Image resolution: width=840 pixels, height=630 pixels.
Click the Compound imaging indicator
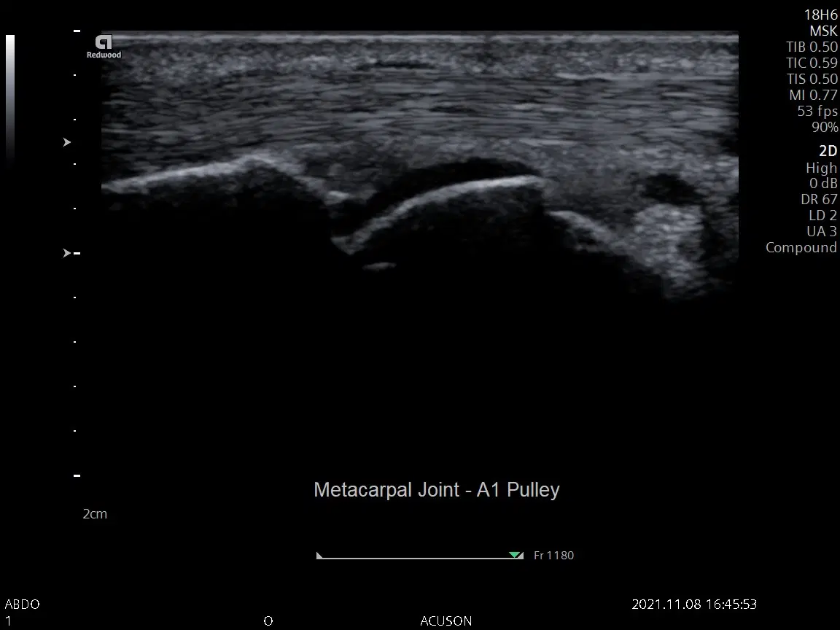click(x=801, y=248)
